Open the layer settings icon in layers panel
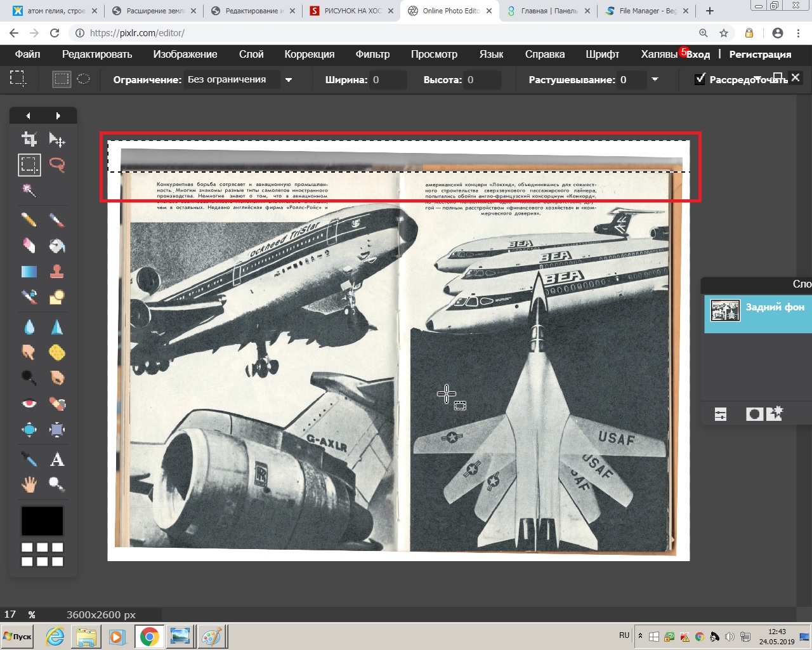812x650 pixels. (721, 415)
